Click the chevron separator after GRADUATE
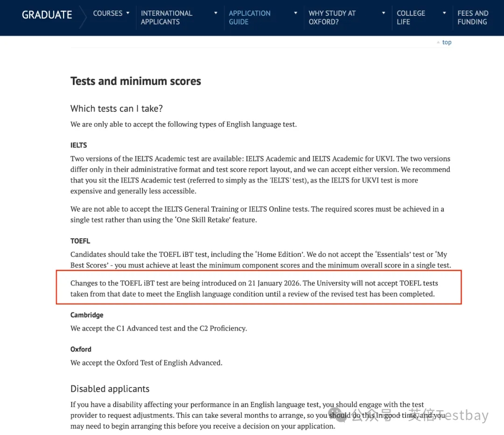 point(82,17)
